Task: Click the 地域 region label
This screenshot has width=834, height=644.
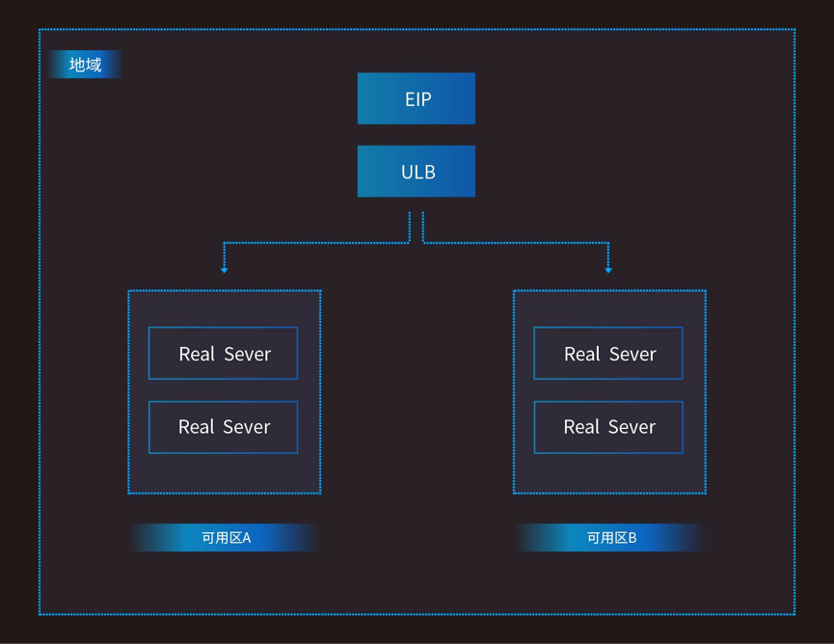Action: (x=85, y=65)
